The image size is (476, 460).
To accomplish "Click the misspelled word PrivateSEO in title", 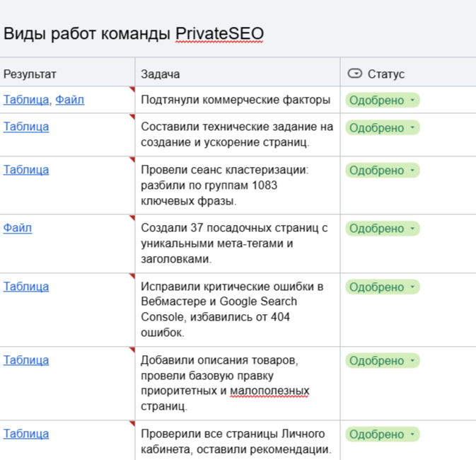I will 219,33.
